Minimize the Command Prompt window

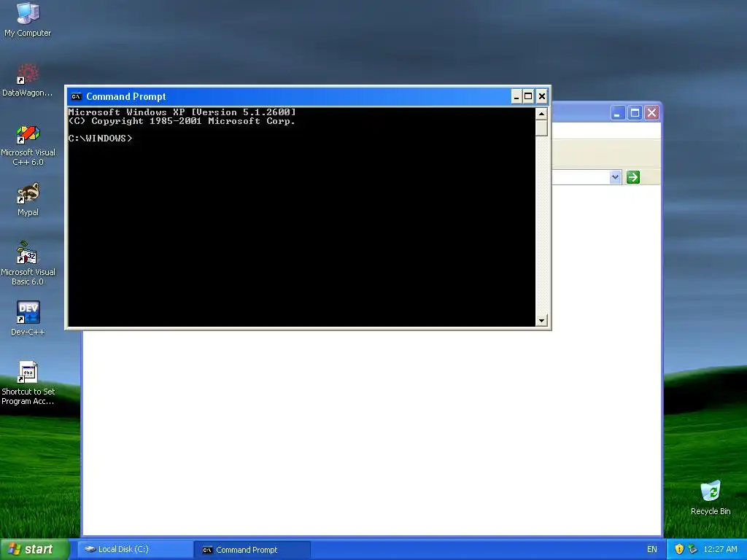pos(516,97)
